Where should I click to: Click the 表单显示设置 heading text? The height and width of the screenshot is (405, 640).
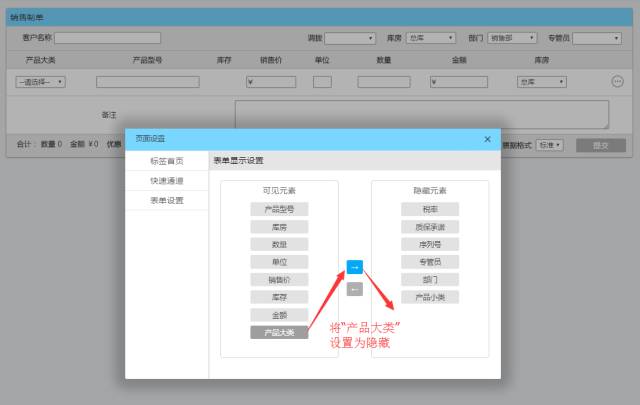(x=238, y=160)
